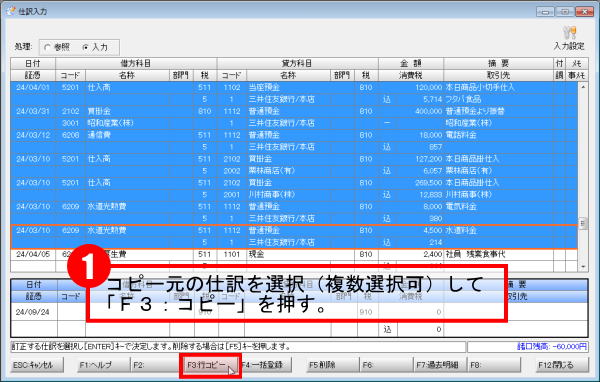The width and height of the screenshot is (600, 382).
Task: Click the journal list scrollbar thumb
Action: tap(583, 223)
